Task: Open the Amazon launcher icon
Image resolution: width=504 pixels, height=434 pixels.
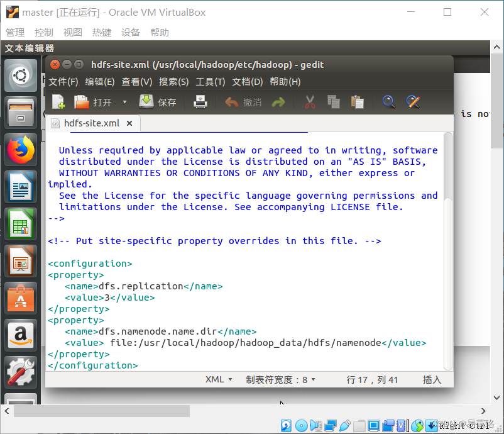Action: point(21,335)
